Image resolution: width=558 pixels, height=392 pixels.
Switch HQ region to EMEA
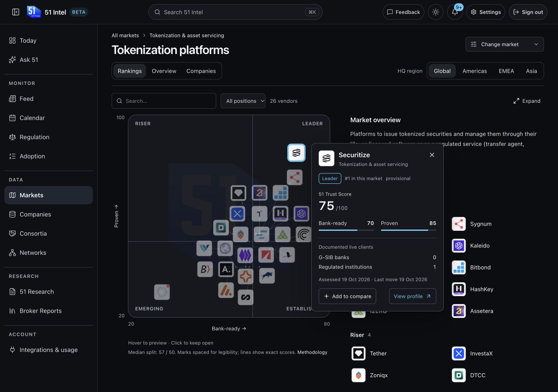(x=506, y=71)
